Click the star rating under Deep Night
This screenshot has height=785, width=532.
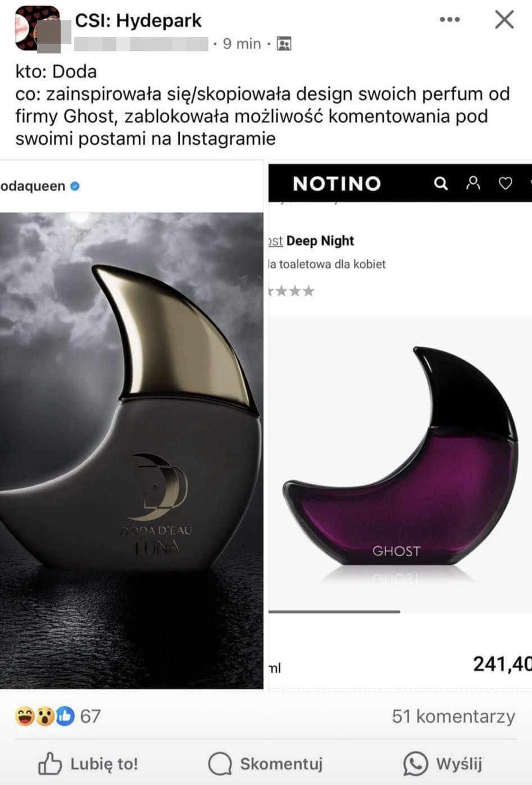291,291
